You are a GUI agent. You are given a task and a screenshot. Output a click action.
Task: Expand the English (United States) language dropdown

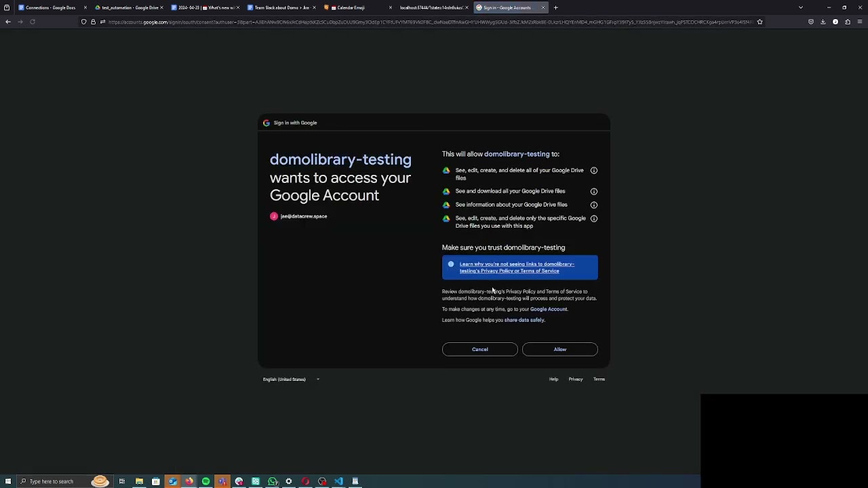coord(292,380)
